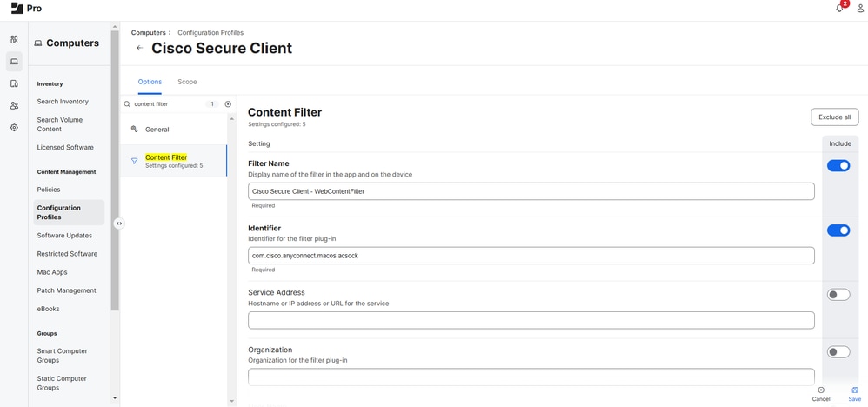Open the Settings gear in left rail

click(x=14, y=128)
